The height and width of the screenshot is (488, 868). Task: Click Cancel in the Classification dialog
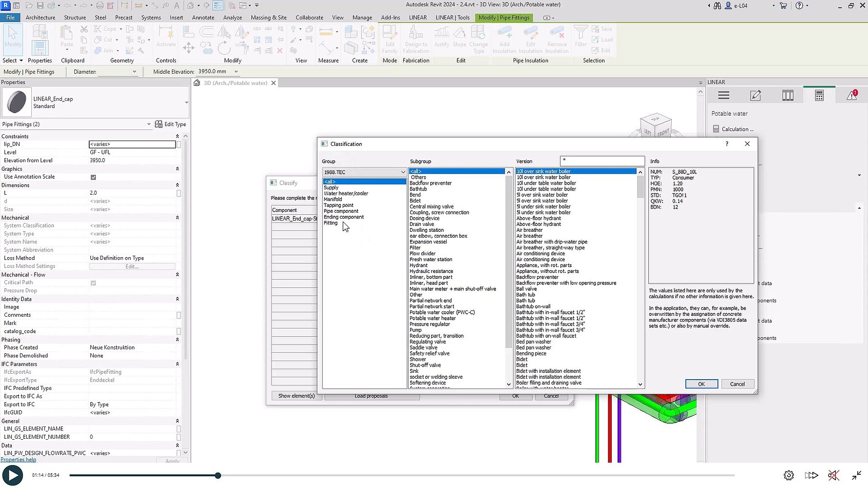point(737,384)
